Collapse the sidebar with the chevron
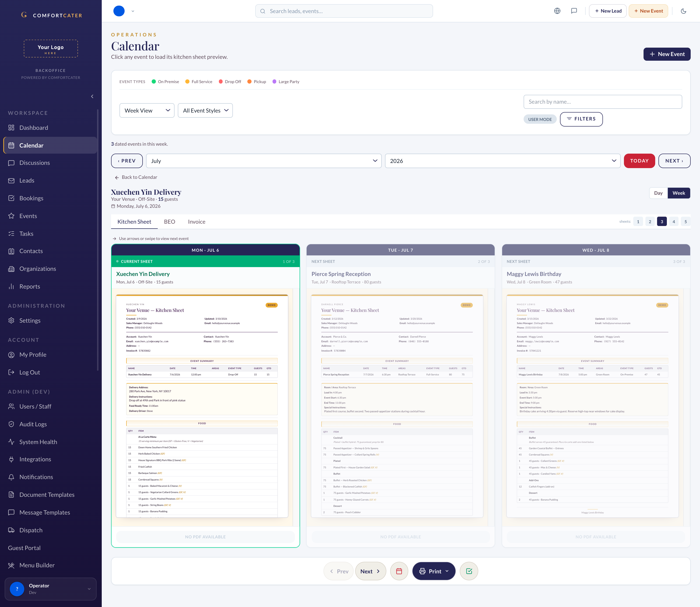 (x=92, y=97)
